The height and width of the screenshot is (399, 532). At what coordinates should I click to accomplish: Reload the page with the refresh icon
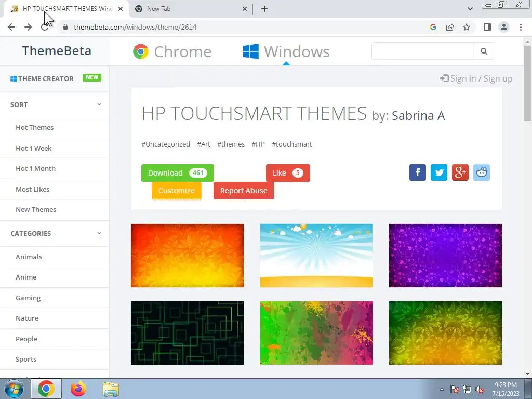pos(45,27)
